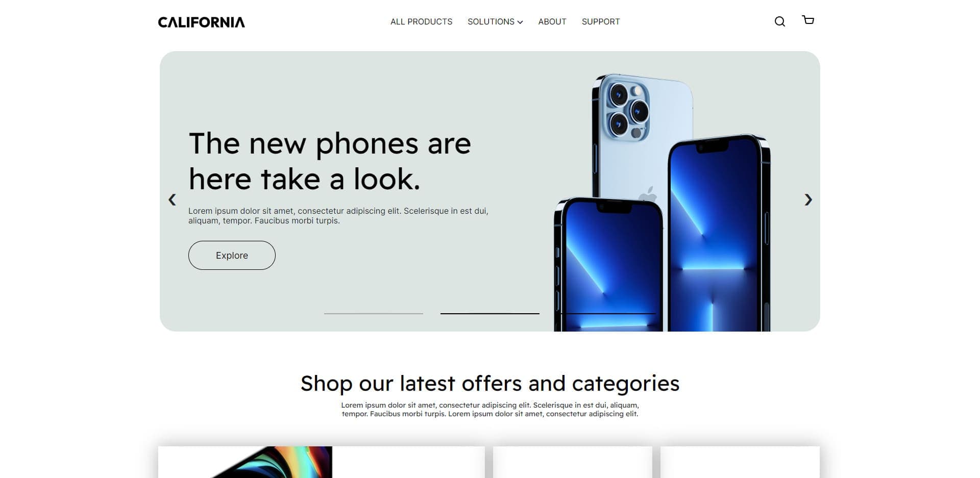Click the hero headline about new phones
This screenshot has width=980, height=478.
click(330, 161)
